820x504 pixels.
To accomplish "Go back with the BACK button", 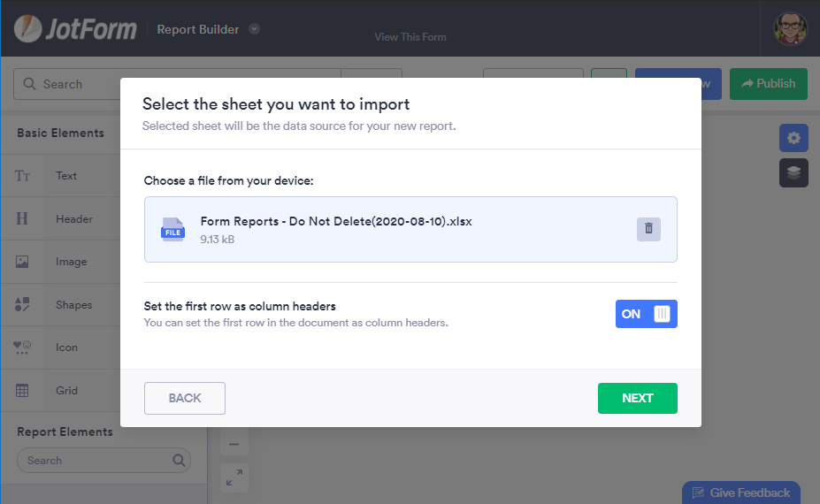I will (x=185, y=398).
